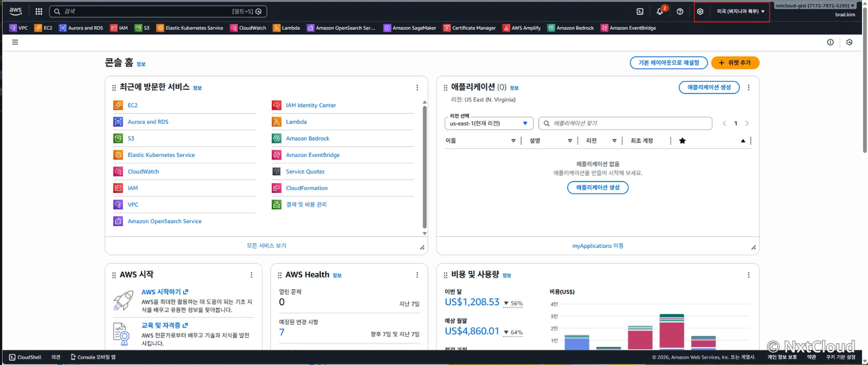This screenshot has width=868, height=365.
Task: Open Console 모바일 앱 link
Action: [93, 357]
